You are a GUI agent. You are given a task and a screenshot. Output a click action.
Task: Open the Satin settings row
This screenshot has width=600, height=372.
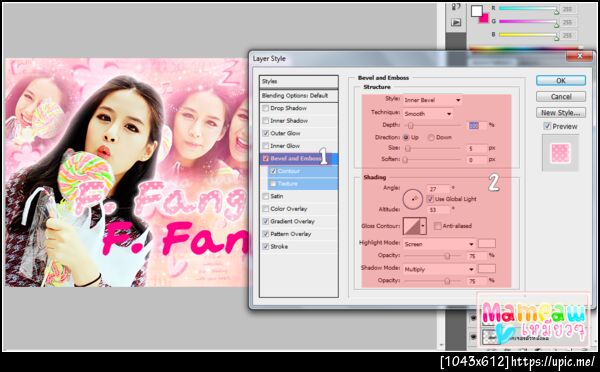[298, 196]
